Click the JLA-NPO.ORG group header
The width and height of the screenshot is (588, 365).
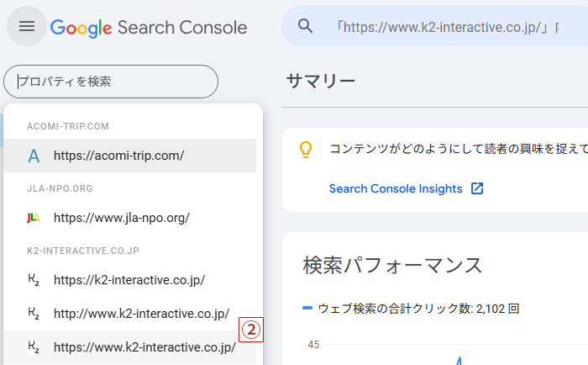[60, 188]
